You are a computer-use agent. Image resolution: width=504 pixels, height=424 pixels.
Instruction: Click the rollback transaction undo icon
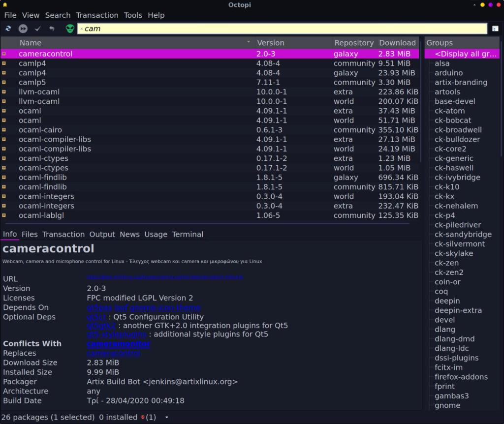pyautogui.click(x=52, y=29)
